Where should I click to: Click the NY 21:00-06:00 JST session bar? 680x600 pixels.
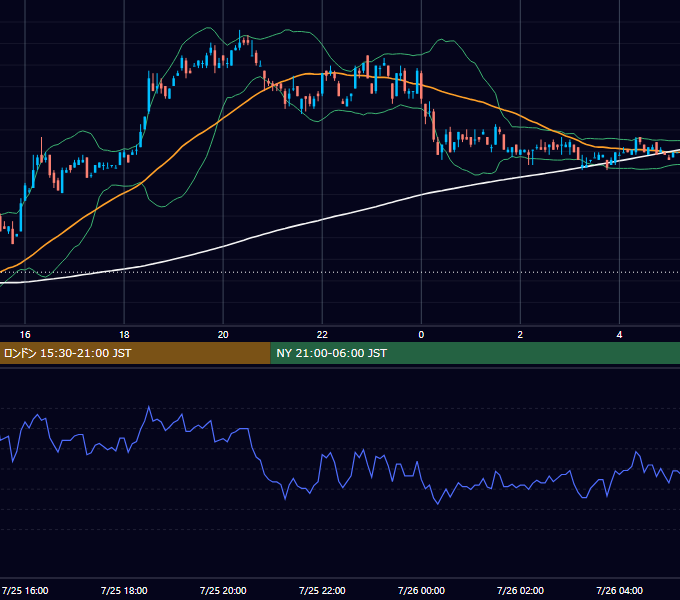475,353
